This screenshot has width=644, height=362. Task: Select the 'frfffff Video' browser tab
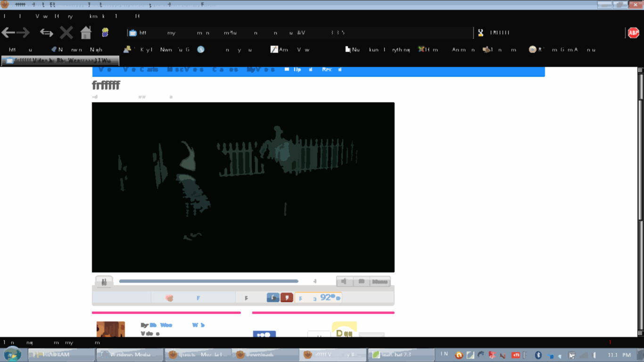coord(60,61)
